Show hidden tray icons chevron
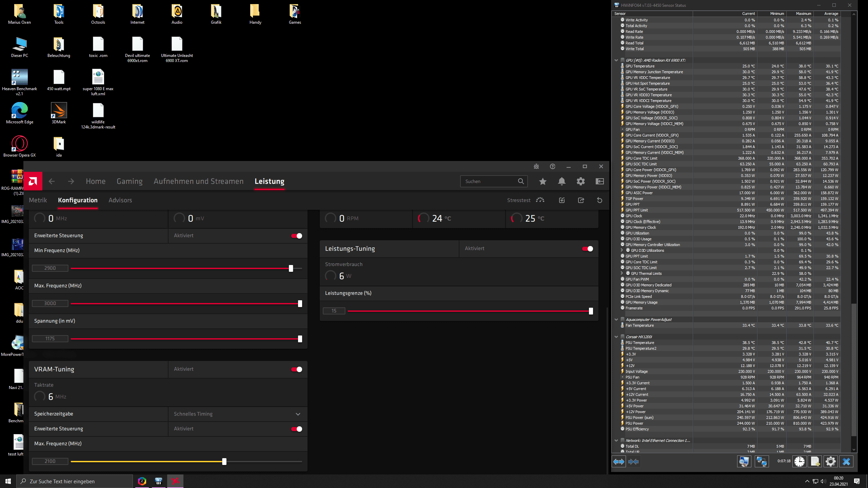 click(807, 481)
